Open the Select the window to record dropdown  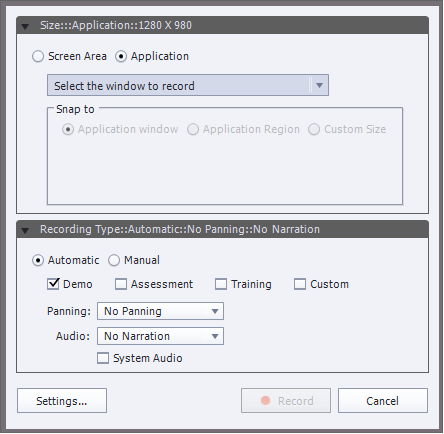pyautogui.click(x=188, y=86)
